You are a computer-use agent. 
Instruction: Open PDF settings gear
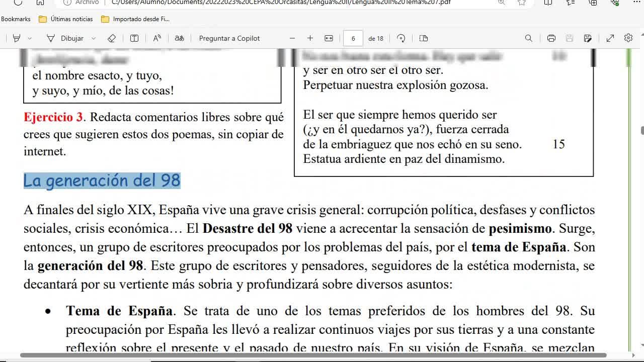[x=628, y=38]
